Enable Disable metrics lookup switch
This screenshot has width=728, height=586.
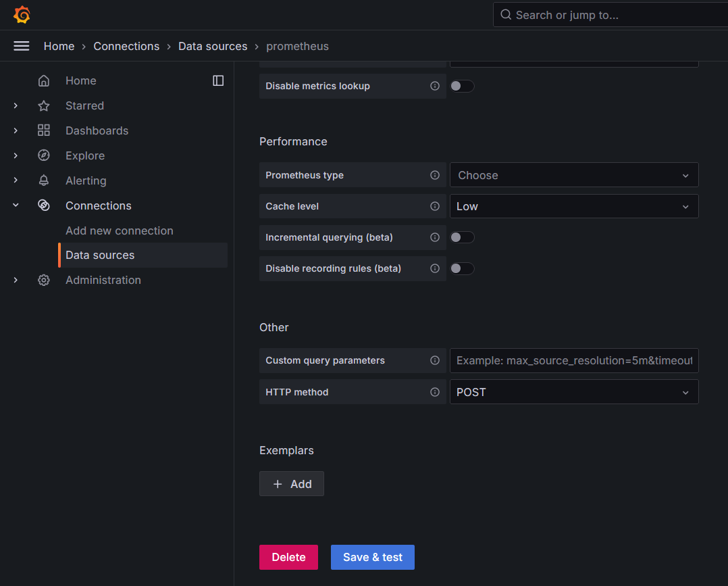pos(462,86)
